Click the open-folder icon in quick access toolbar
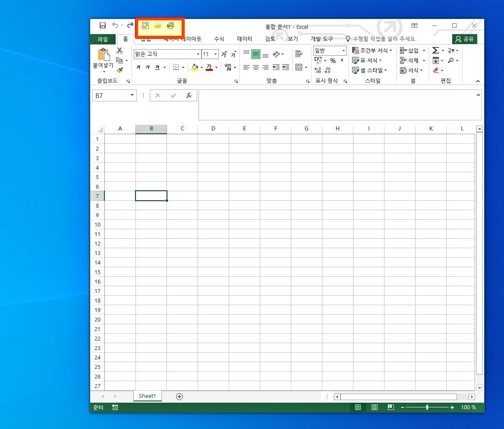 tap(158, 25)
